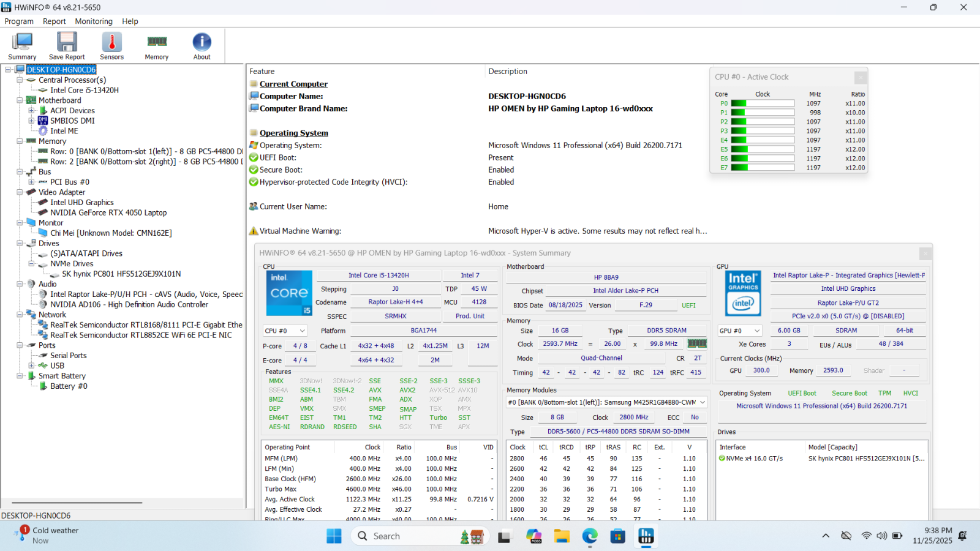980x551 pixels.
Task: Click the Current Computer heading link
Action: coord(293,84)
